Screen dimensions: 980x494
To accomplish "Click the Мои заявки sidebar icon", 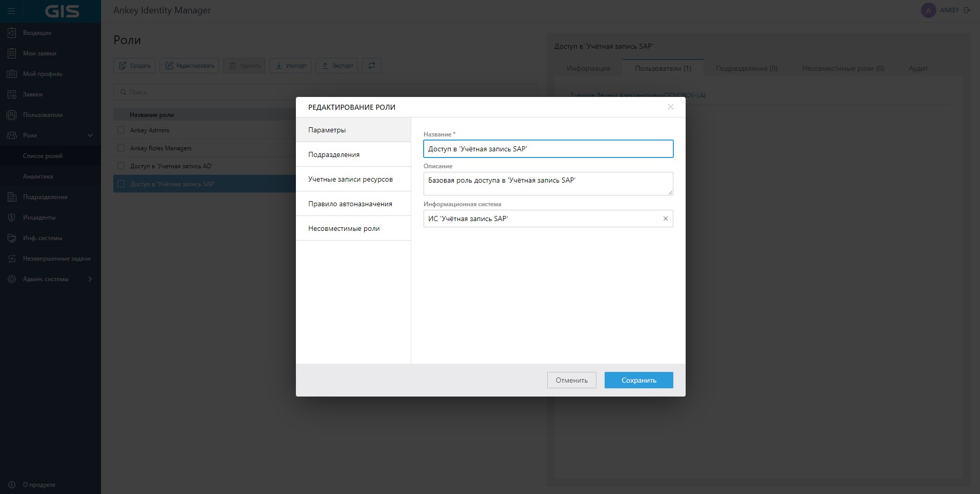I will point(12,53).
